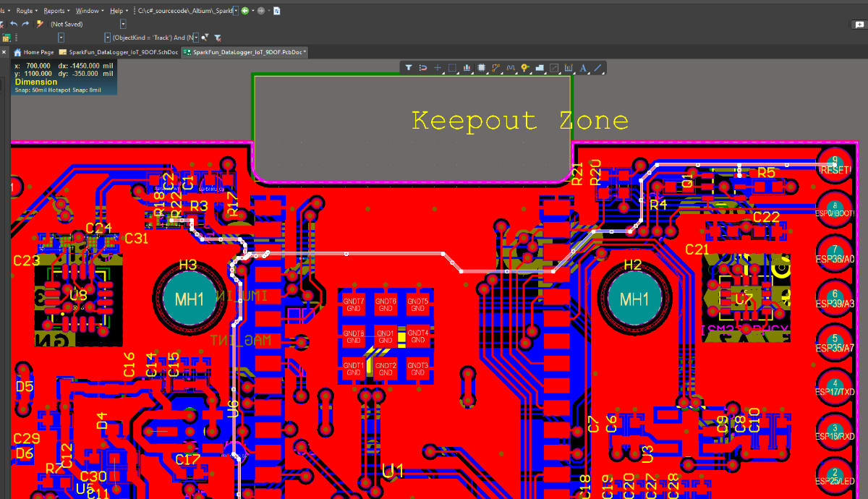Choose the place component chip icon
868x499 pixels.
[482, 68]
